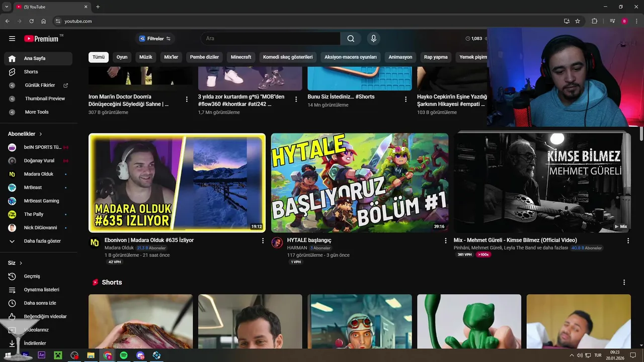The height and width of the screenshot is (362, 644).
Task: Open options for HYTALE başlangıç video
Action: [x=445, y=241]
